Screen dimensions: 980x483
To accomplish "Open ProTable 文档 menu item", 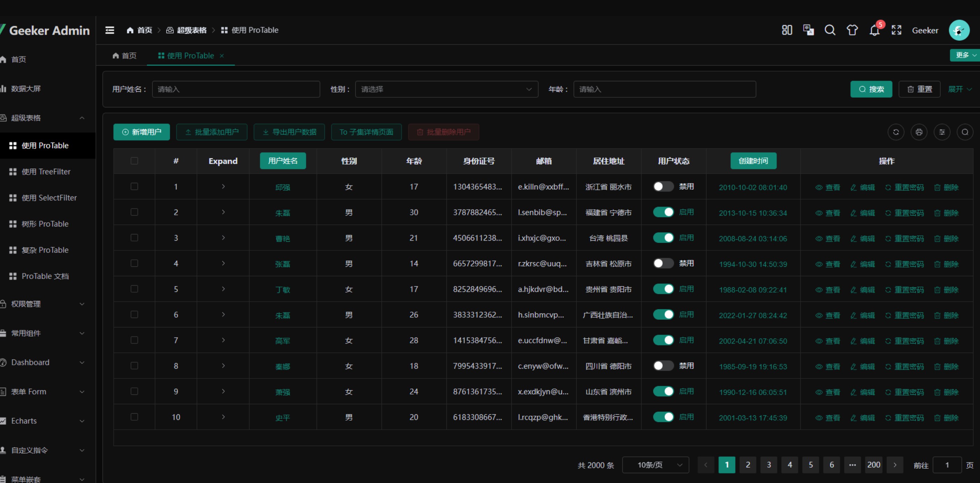I will 47,276.
